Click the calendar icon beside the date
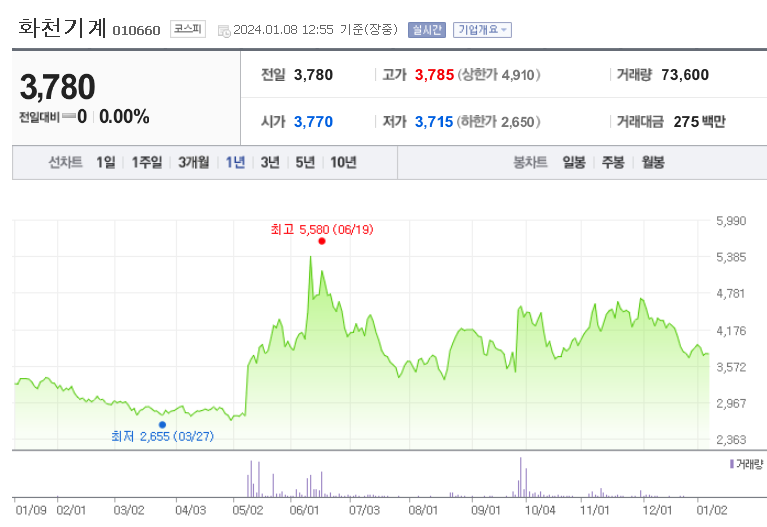The width and height of the screenshot is (767, 527). tap(224, 31)
